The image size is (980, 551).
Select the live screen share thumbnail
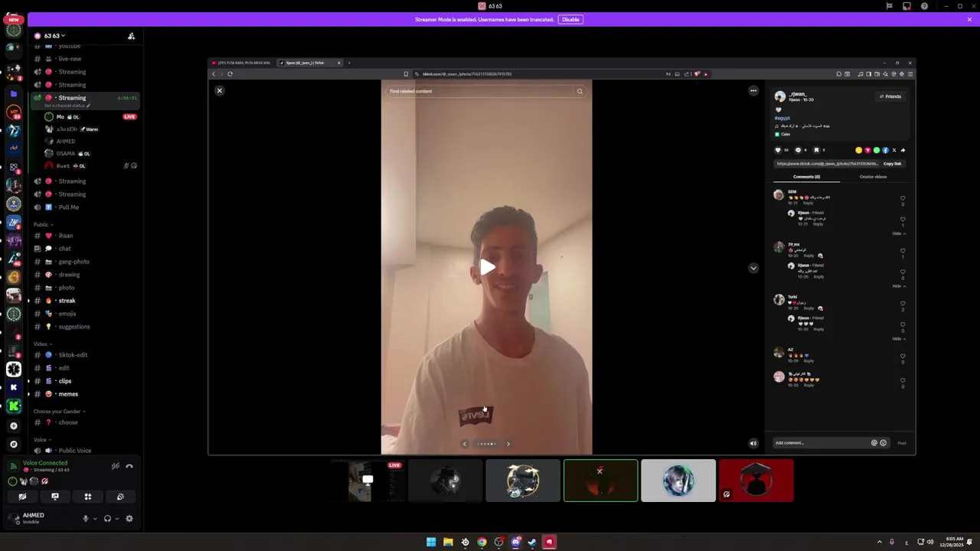[x=368, y=481]
